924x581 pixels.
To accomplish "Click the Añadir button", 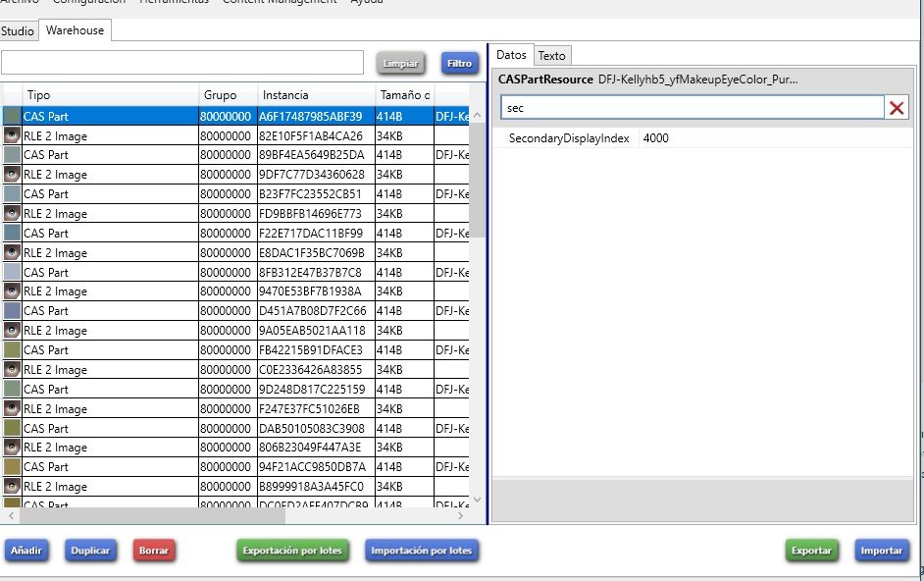I will pos(26,551).
